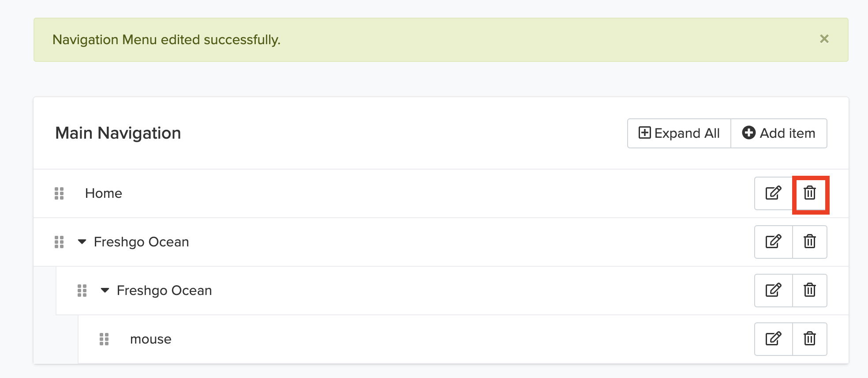The width and height of the screenshot is (868, 378).
Task: Click the top-level Freshgo Ocean drag handle
Action: coord(59,242)
